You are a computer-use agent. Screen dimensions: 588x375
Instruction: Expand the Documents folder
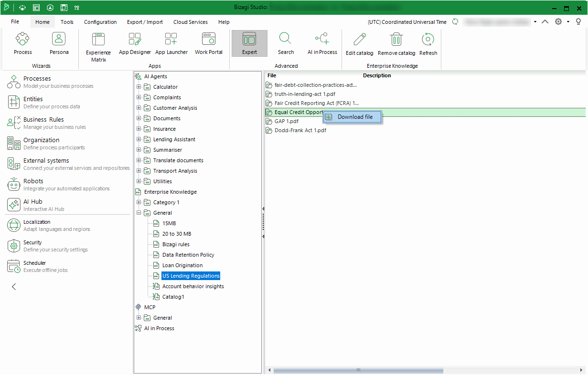(x=139, y=118)
